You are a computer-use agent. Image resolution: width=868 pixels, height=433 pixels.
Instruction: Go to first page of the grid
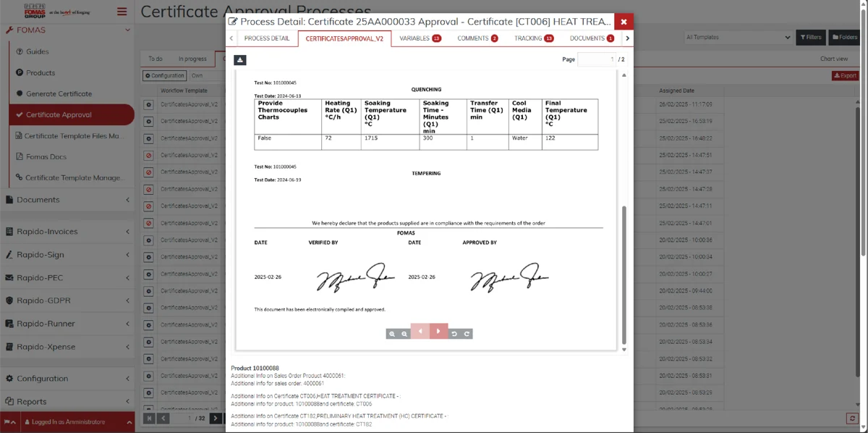[149, 419]
